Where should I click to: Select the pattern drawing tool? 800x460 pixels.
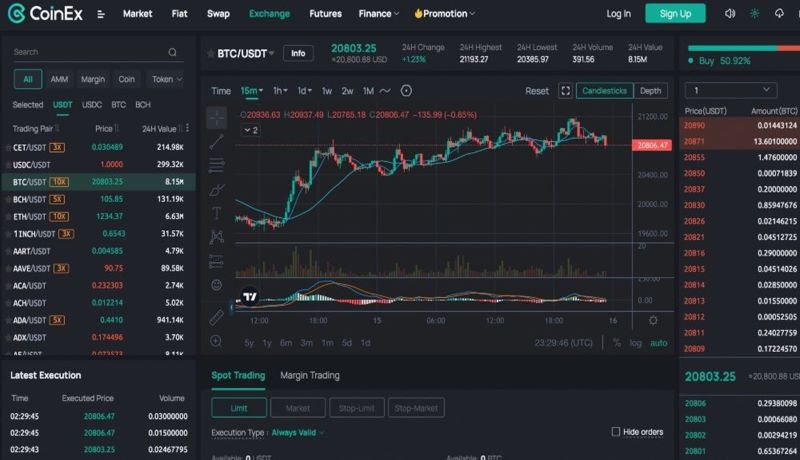coord(216,237)
